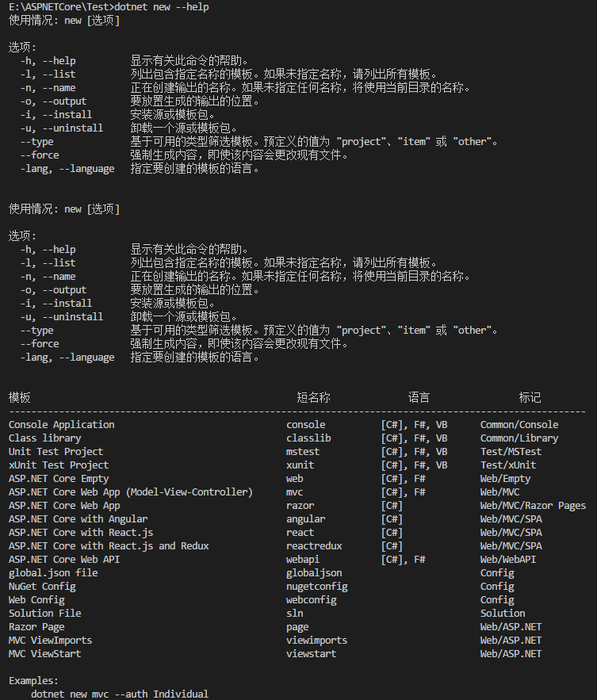Select the 'viewstart' short name
Image resolution: width=597 pixels, height=700 pixels.
(x=312, y=653)
